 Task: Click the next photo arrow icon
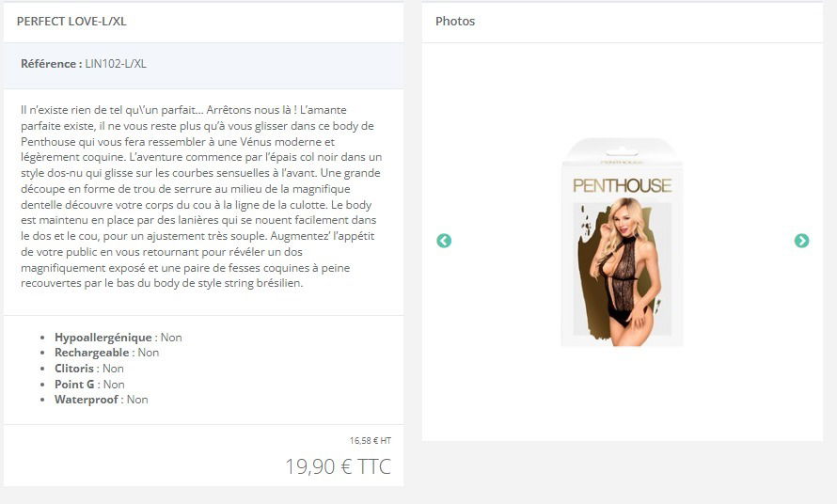tap(801, 241)
